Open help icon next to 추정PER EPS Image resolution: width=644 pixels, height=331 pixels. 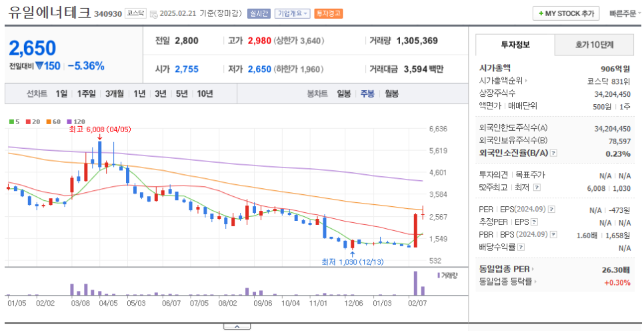click(534, 222)
